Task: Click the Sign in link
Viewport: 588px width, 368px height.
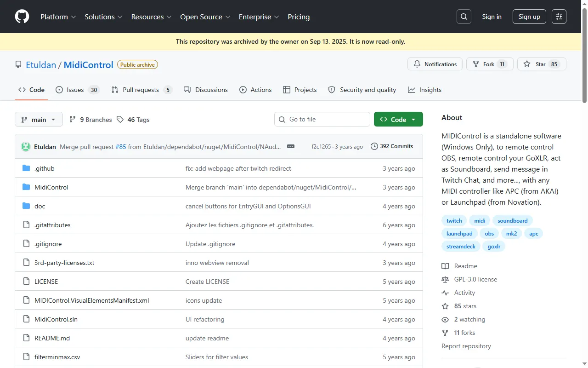Action: 492,17
